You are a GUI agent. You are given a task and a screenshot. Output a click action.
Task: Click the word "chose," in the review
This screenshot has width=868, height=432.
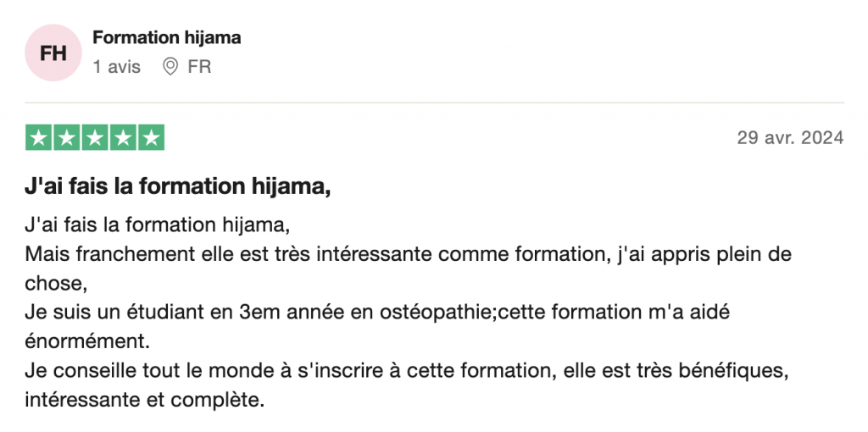(56, 280)
